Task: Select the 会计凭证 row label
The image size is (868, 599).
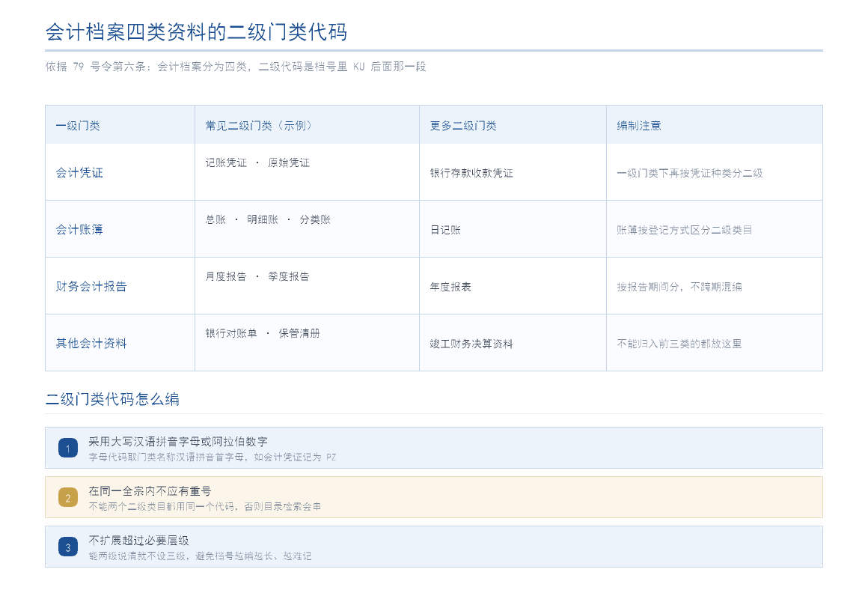Action: 79,173
